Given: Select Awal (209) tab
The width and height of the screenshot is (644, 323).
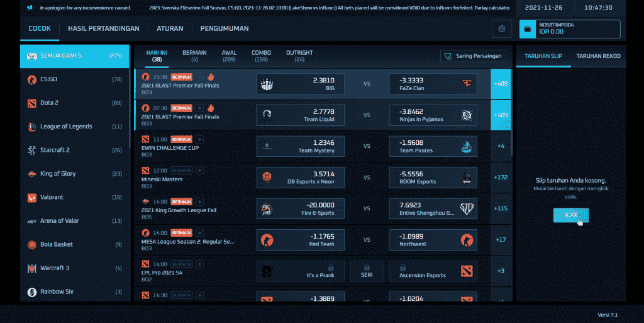Looking at the screenshot, I should point(229,56).
